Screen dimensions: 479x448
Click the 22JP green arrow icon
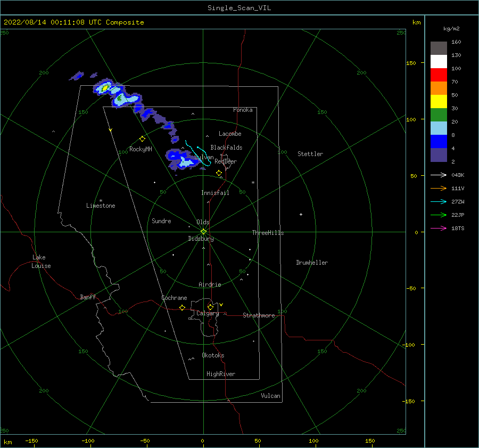pyautogui.click(x=439, y=215)
